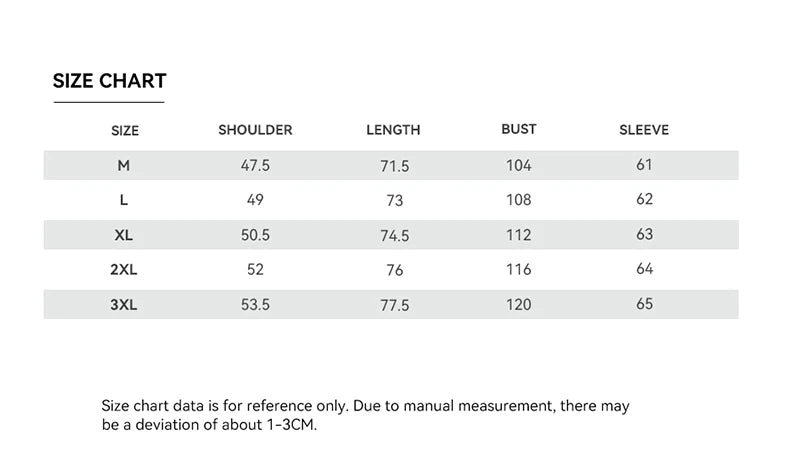Viewport: 790px width, 451px height.
Task: Click shoulder value 52 for size 2XL
Action: point(255,270)
